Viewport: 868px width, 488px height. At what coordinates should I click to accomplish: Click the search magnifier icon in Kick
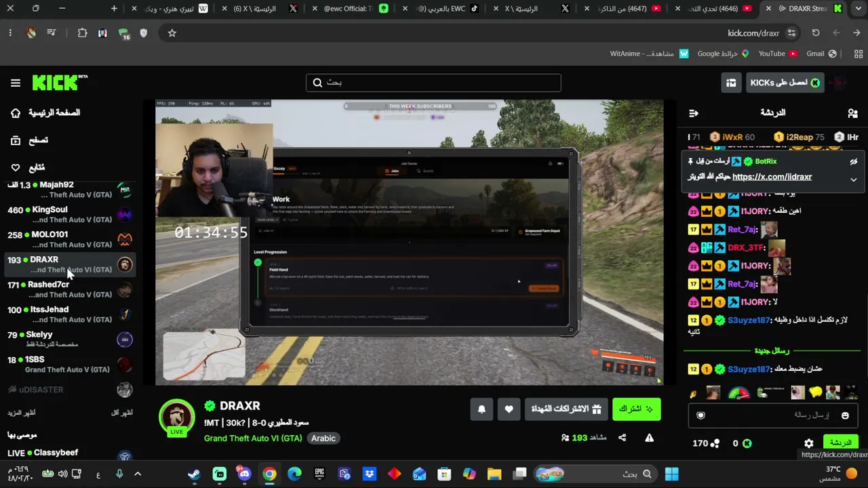(x=317, y=83)
